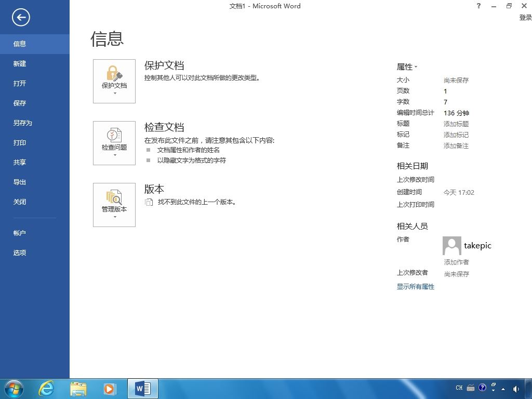
Task: Click the 保护文档 heading text
Action: [164, 65]
